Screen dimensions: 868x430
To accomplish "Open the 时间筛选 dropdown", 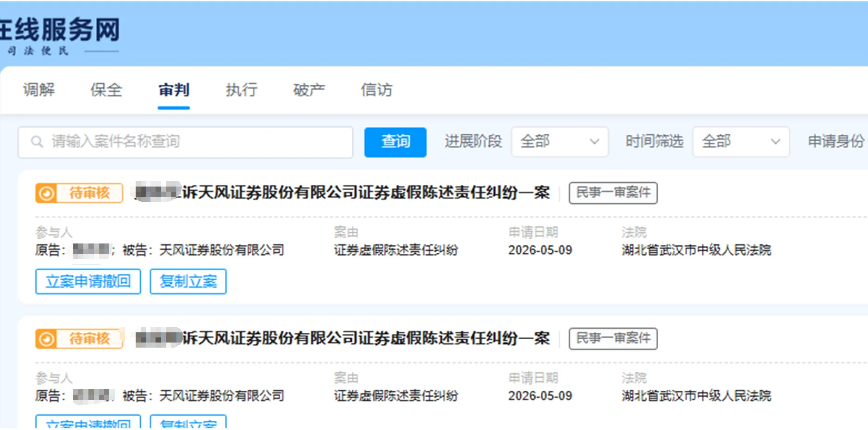I will [741, 142].
